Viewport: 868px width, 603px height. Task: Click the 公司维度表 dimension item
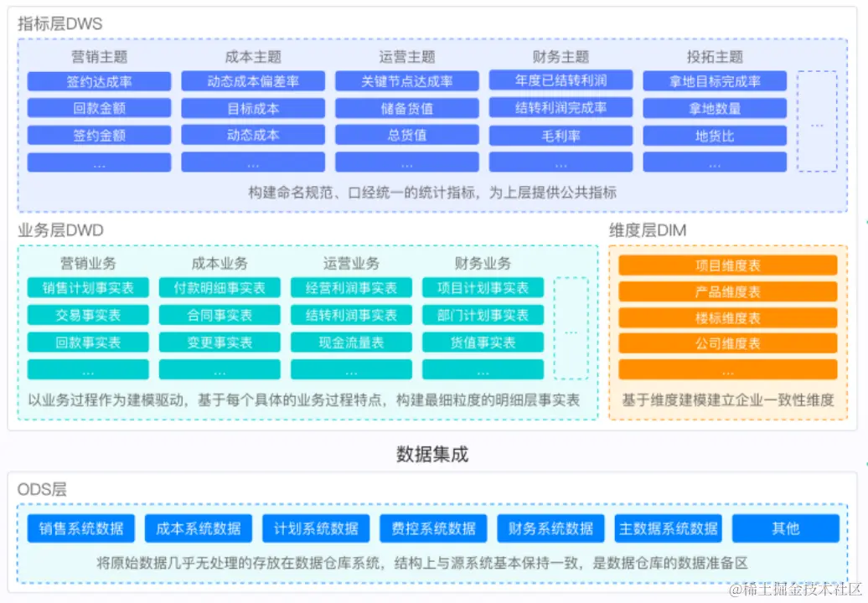(727, 343)
